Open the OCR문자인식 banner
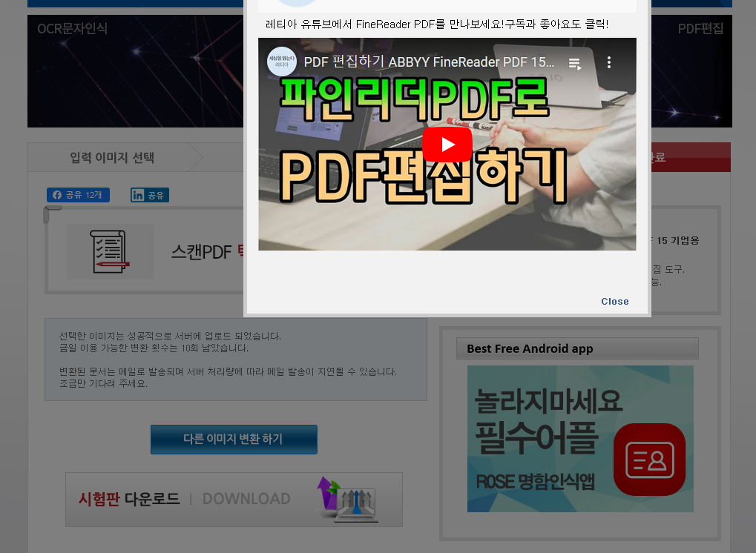The image size is (756, 553). tap(136, 71)
